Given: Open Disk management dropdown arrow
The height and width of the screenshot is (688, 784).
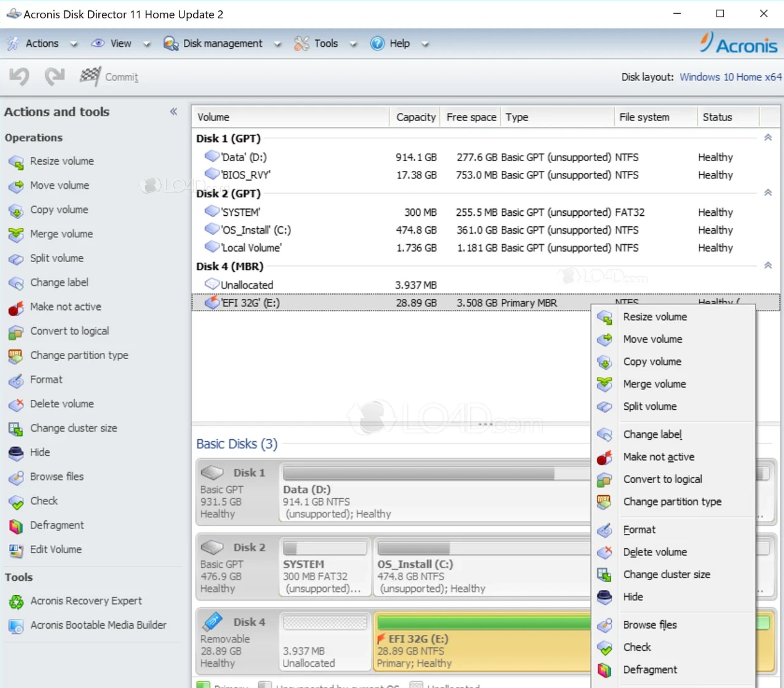Looking at the screenshot, I should [277, 44].
